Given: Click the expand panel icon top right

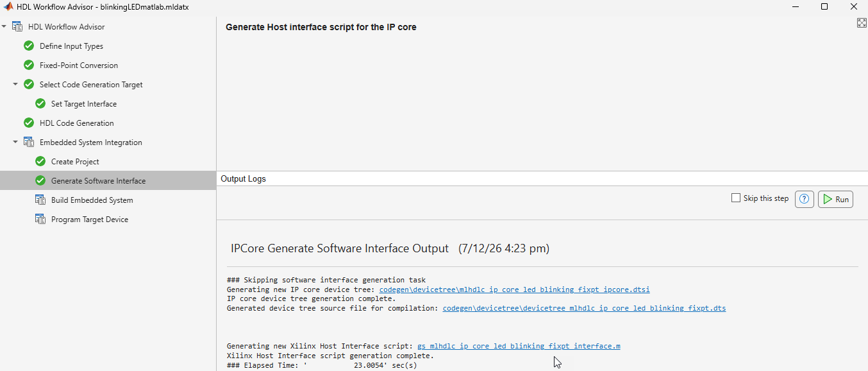Looking at the screenshot, I should (x=862, y=23).
